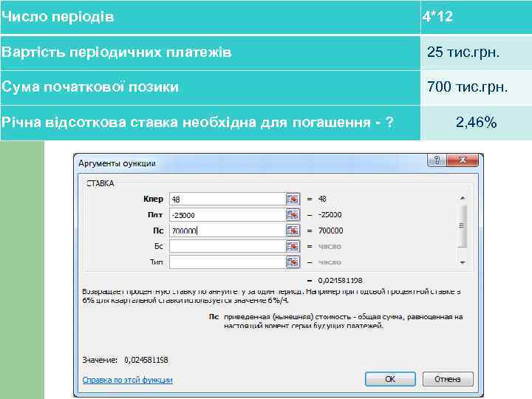The height and width of the screenshot is (399, 532).
Task: Click the empty Тип input field
Action: (228, 262)
